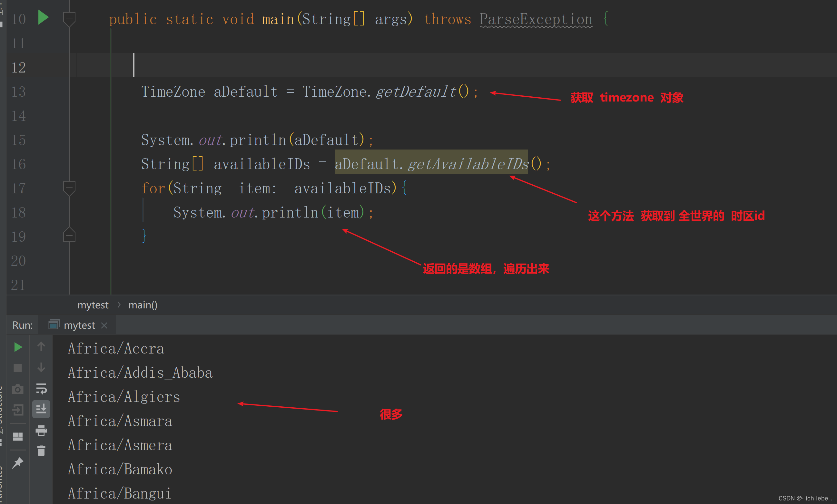This screenshot has height=504, width=837.
Task: Click fold end marker at line 19
Action: [x=69, y=235]
